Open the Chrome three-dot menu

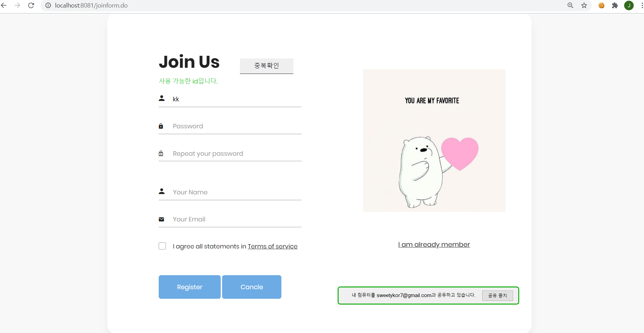pos(641,5)
